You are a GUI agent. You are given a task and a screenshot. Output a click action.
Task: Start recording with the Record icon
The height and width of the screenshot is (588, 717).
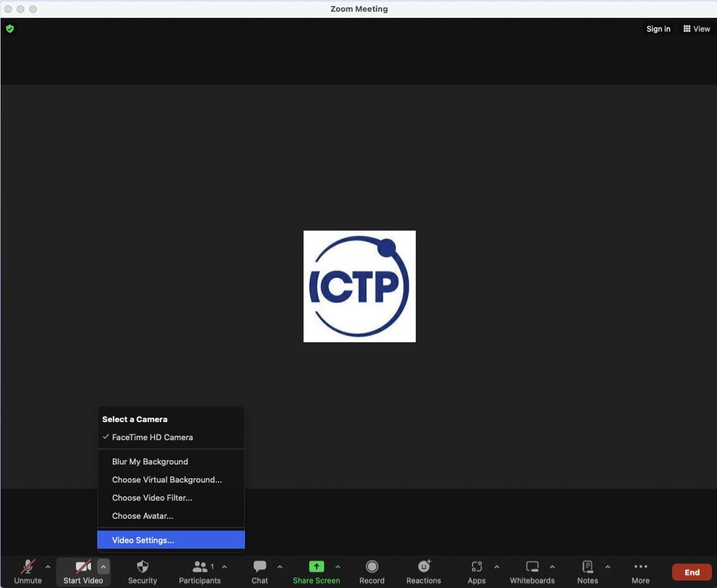(372, 567)
